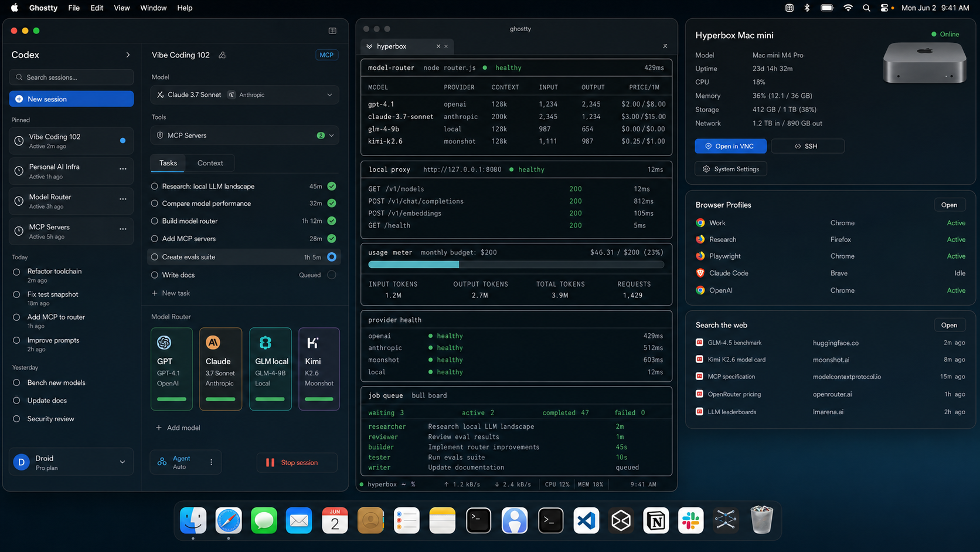Viewport: 980px width, 552px height.
Task: Open Slack from the dock
Action: (691, 520)
